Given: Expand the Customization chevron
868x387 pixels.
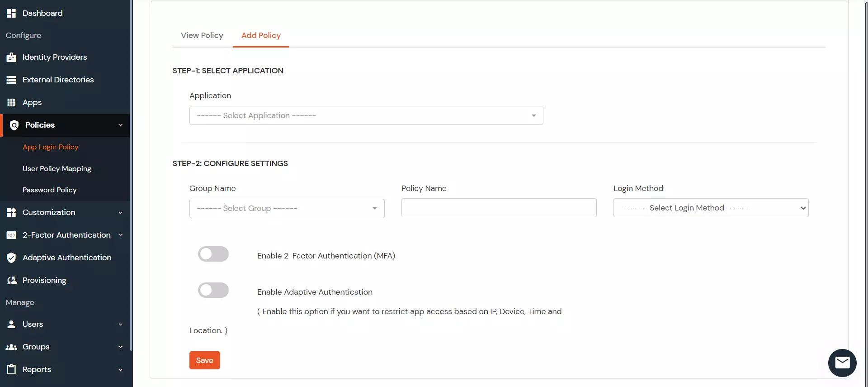Looking at the screenshot, I should 121,213.
